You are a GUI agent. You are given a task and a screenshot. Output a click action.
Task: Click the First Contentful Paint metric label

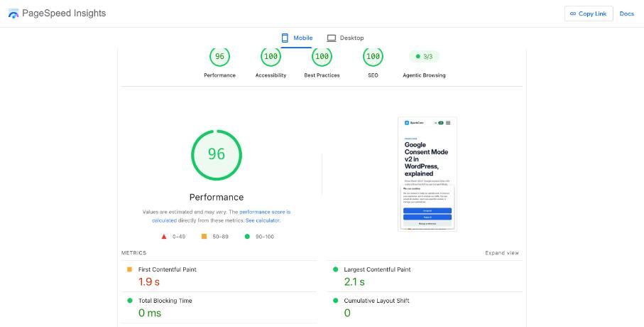click(x=167, y=269)
